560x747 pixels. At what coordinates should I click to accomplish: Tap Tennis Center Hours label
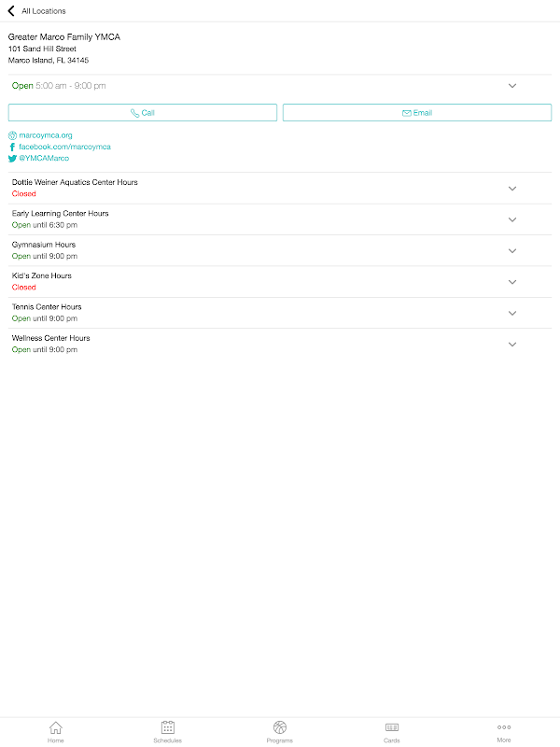(x=47, y=307)
